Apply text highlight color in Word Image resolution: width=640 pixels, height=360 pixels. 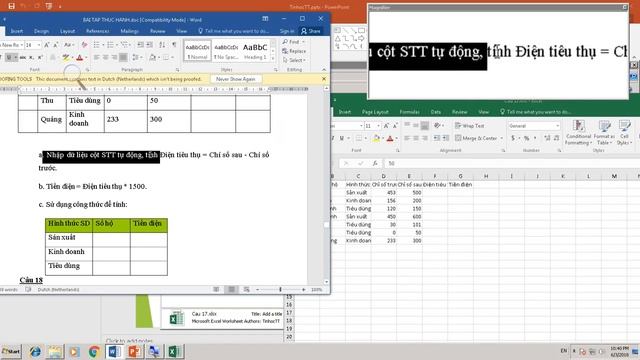click(x=65, y=58)
